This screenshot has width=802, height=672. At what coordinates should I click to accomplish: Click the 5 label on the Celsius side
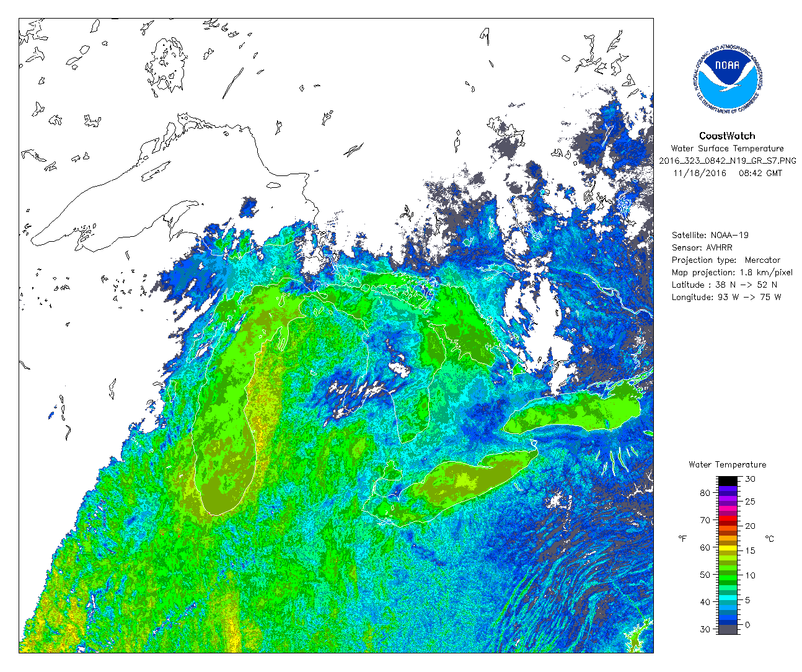(x=747, y=600)
